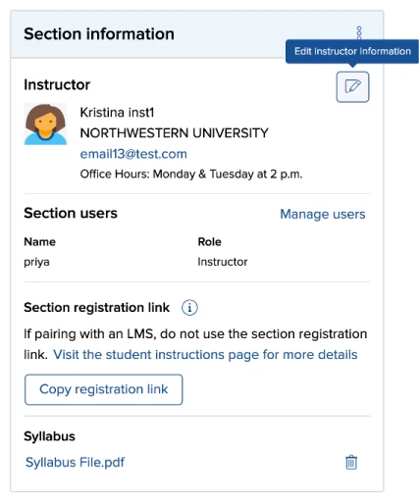The width and height of the screenshot is (420, 504).
Task: Click the Instructor role value for priya
Action: coord(223,262)
